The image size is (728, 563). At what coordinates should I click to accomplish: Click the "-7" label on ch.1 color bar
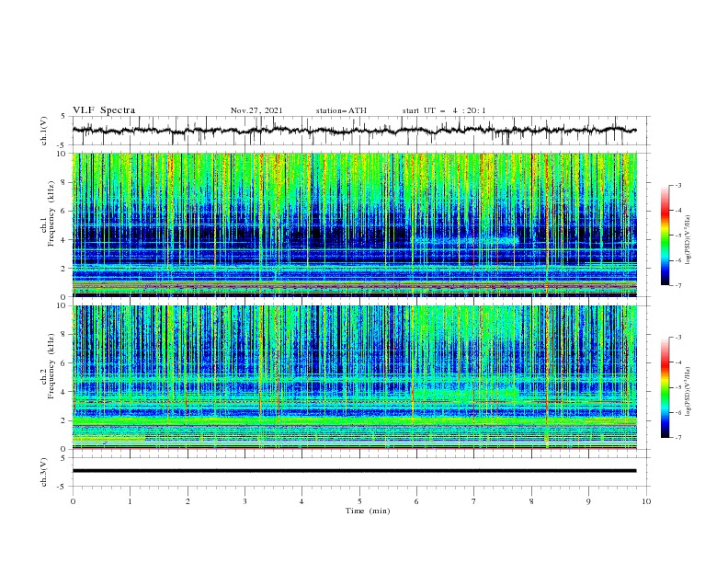678,285
